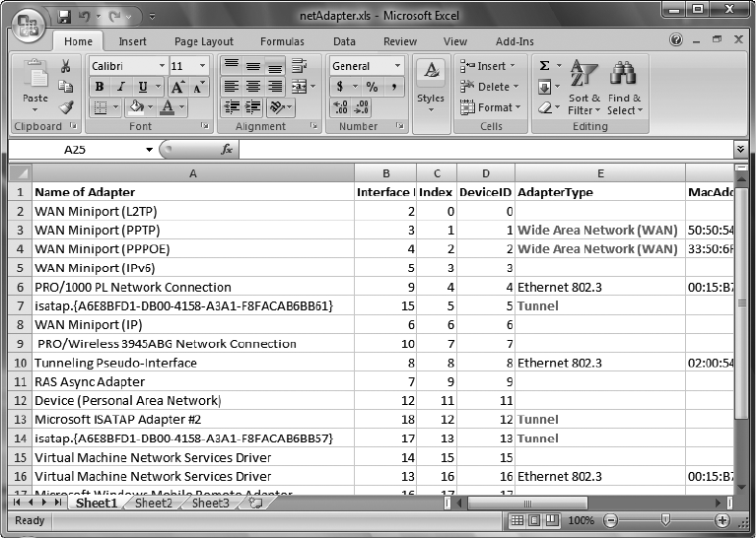Zoom out with the minus button
The image size is (756, 538).
(610, 520)
